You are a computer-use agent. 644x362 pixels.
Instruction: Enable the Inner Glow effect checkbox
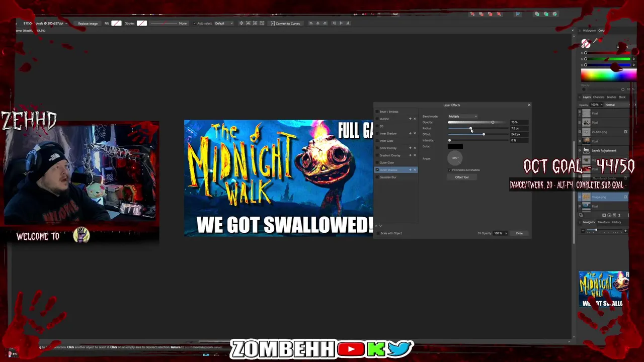377,141
